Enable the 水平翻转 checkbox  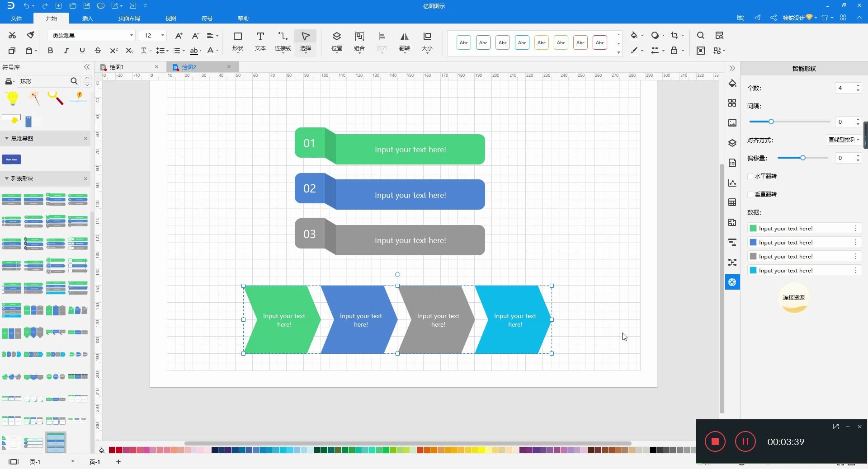click(x=750, y=176)
